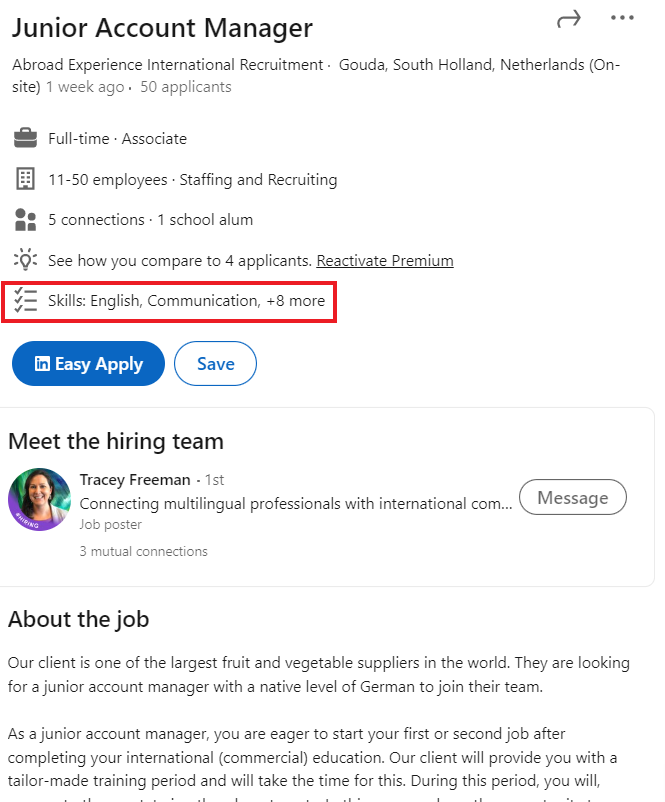Click the Junior Account Manager job title
The width and height of the screenshot is (665, 802).
click(162, 28)
